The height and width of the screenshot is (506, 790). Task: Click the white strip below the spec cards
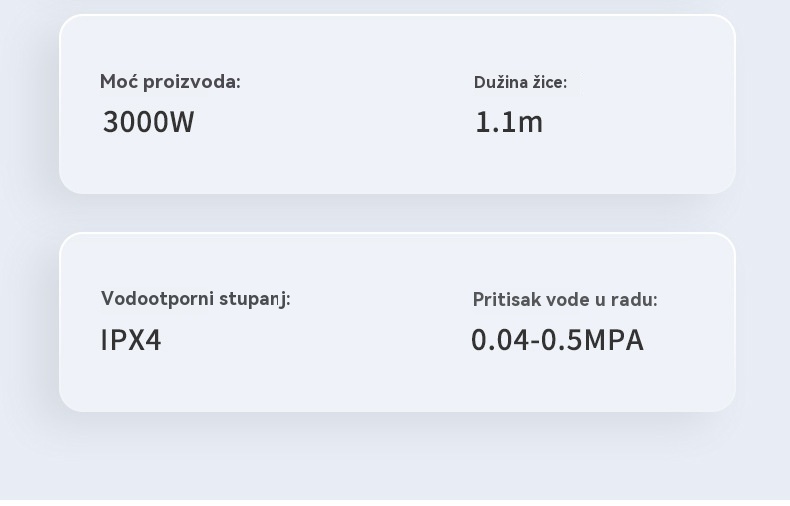395,502
